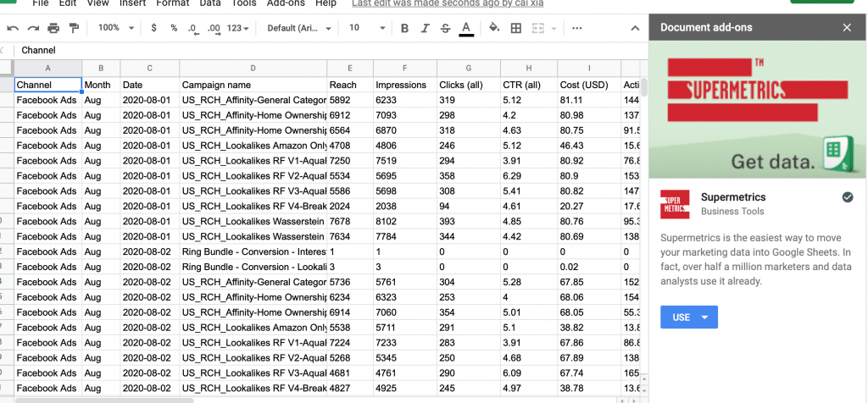868x403 pixels.
Task: Select the Channel cell in A1
Action: tap(47, 85)
